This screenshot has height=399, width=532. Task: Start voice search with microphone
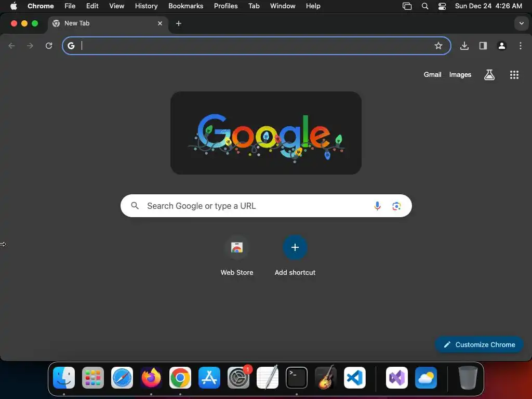377,206
